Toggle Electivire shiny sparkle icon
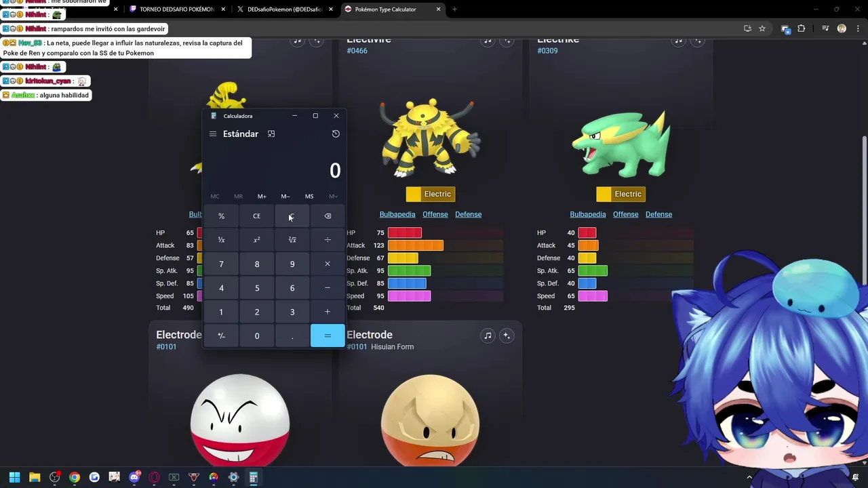The image size is (868, 488). [507, 41]
